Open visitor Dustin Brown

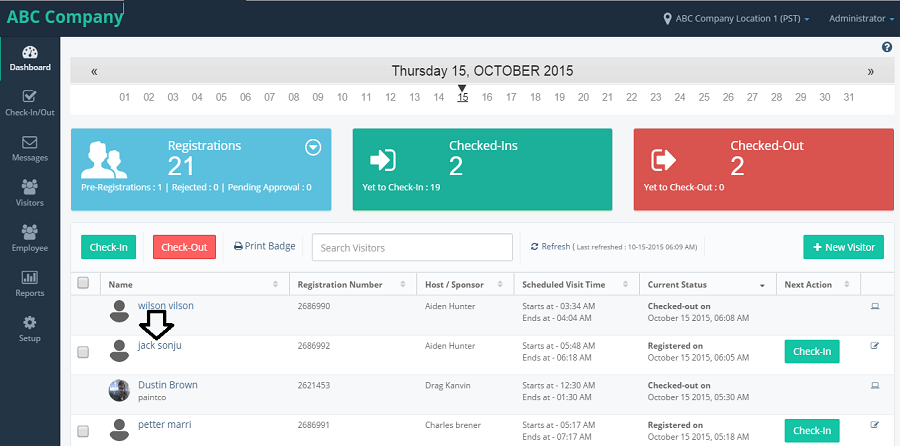[168, 385]
